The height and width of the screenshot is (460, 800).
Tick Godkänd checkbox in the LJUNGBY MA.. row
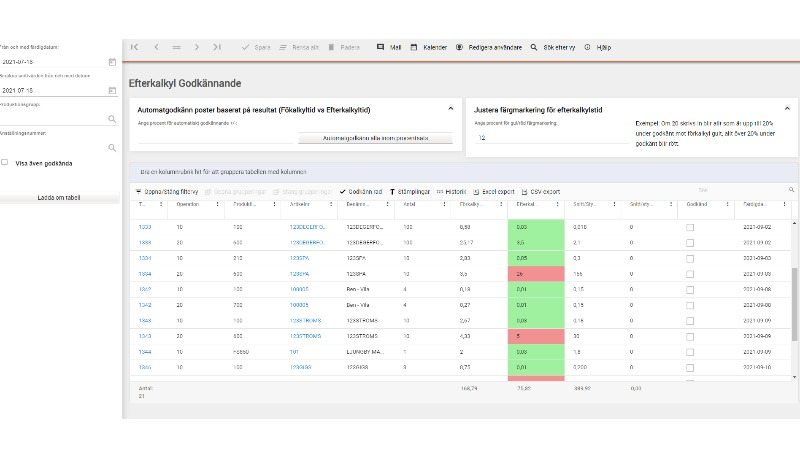(690, 352)
